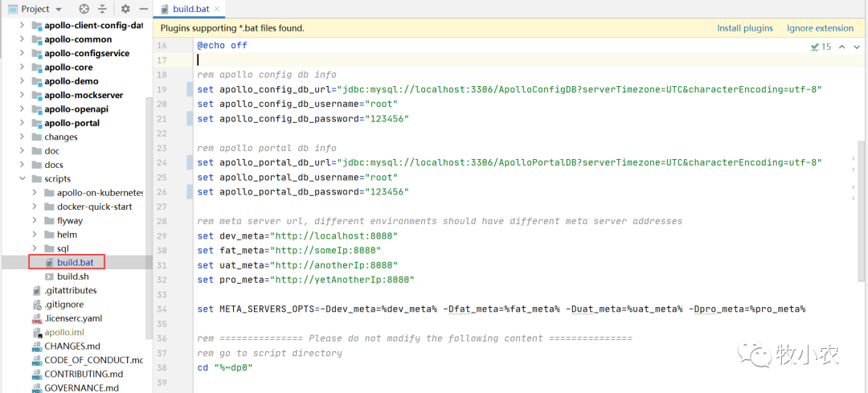868x393 pixels.
Task: Hide the Project tool window
Action: [142, 9]
